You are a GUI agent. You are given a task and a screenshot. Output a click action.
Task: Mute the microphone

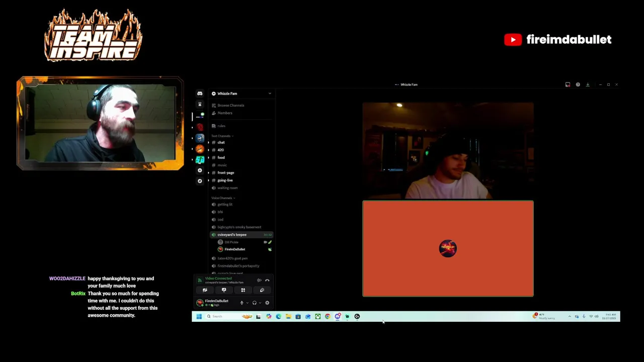(x=242, y=303)
